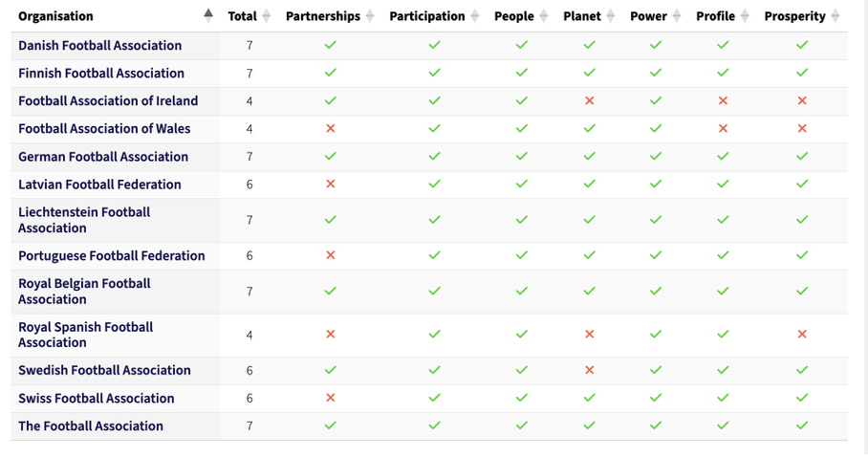
Task: Click sort arrows beside People header
Action: pos(544,16)
